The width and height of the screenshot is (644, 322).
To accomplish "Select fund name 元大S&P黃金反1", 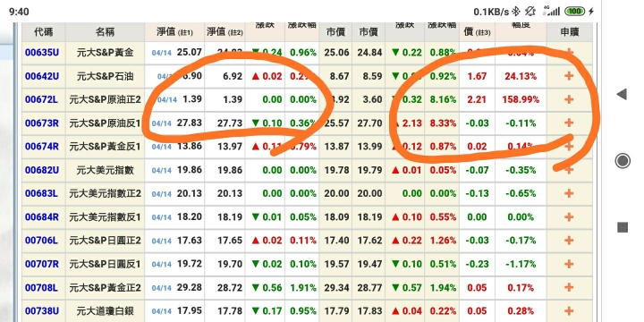I will tap(106, 147).
